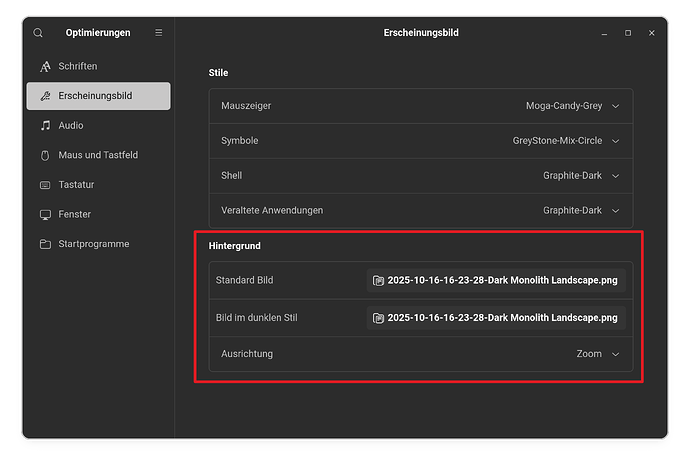Click the Schriften font icon
The height and width of the screenshot is (466, 690).
pyautogui.click(x=45, y=66)
